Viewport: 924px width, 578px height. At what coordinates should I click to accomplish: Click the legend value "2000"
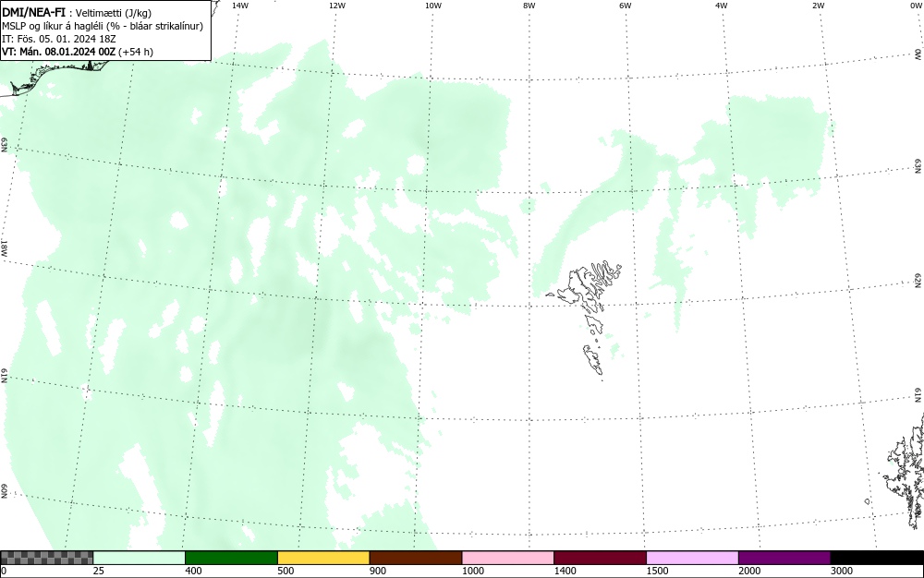[x=749, y=571]
